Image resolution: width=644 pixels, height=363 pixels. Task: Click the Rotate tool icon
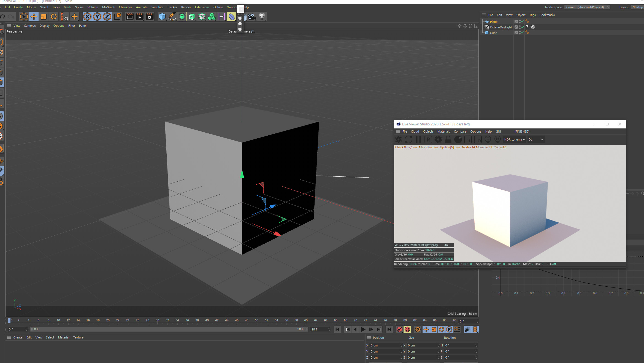tap(53, 16)
